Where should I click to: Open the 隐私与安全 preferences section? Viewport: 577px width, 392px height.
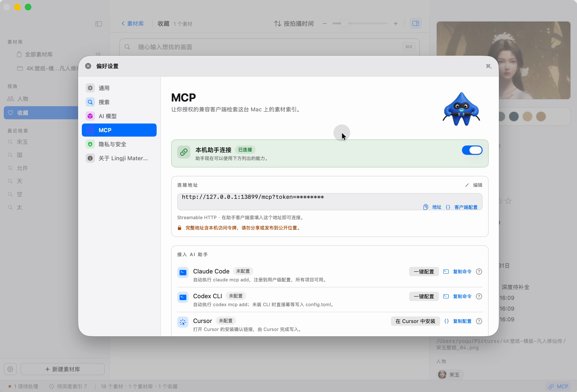pyautogui.click(x=119, y=144)
